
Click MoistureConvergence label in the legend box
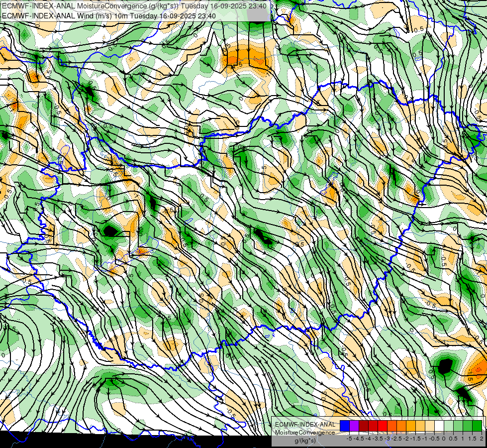pyautogui.click(x=305, y=433)
